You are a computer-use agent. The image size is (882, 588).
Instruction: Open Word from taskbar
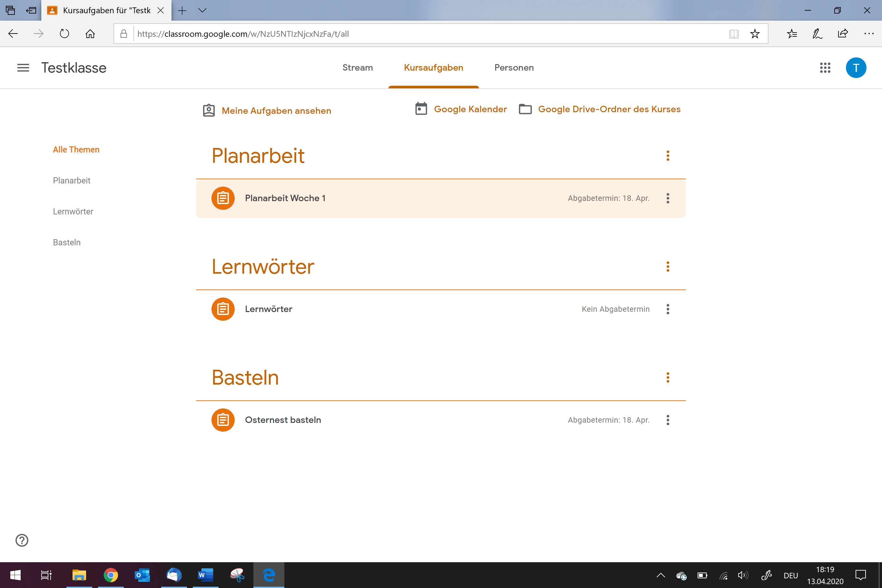click(205, 575)
